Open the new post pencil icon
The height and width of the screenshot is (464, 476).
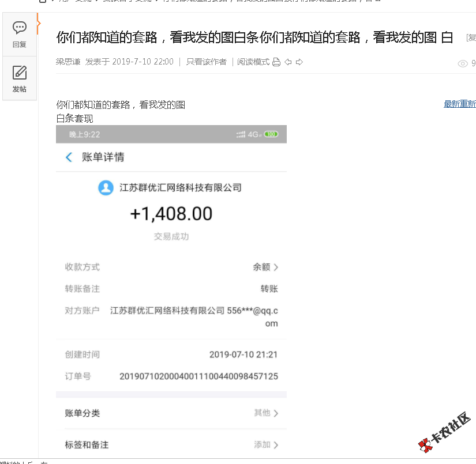[x=20, y=73]
